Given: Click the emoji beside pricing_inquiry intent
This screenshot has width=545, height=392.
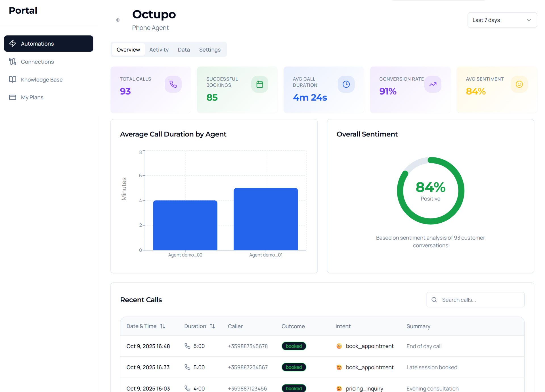Looking at the screenshot, I should tap(339, 388).
